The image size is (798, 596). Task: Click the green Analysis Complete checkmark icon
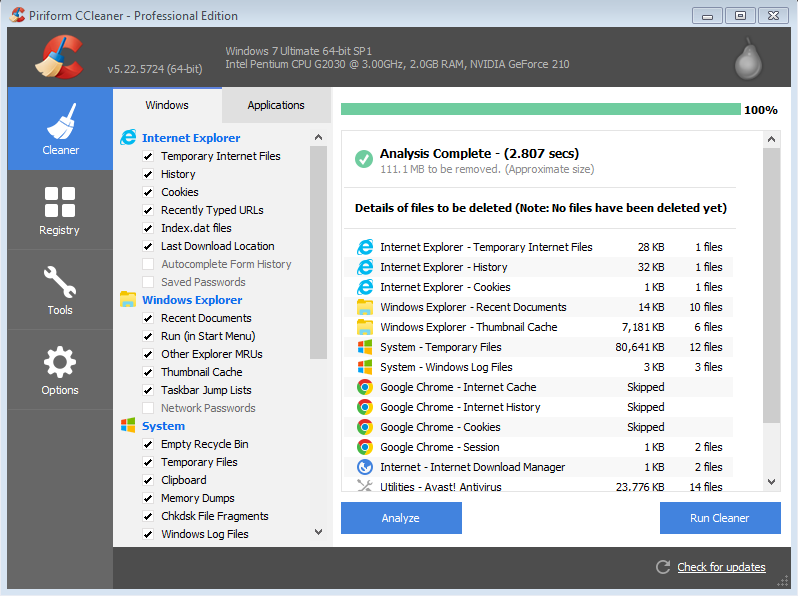364,159
